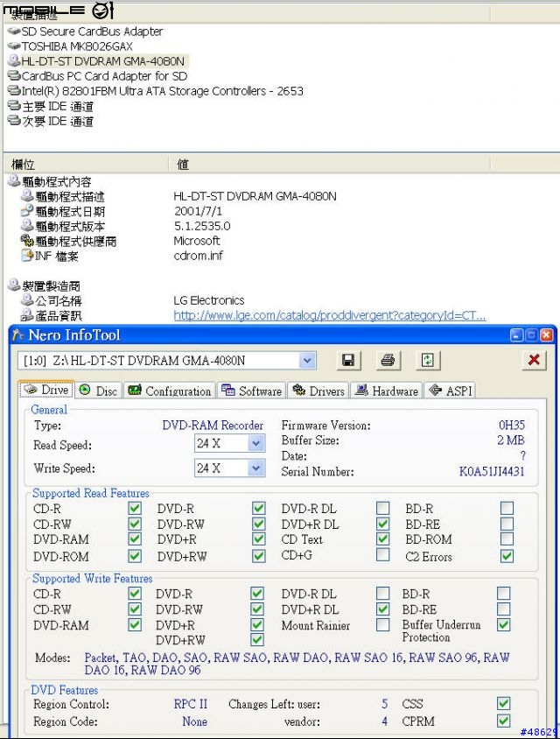This screenshot has height=739, width=560.
Task: Click the TOSHIBA MK8026GAX disk icon
Action: (x=14, y=46)
